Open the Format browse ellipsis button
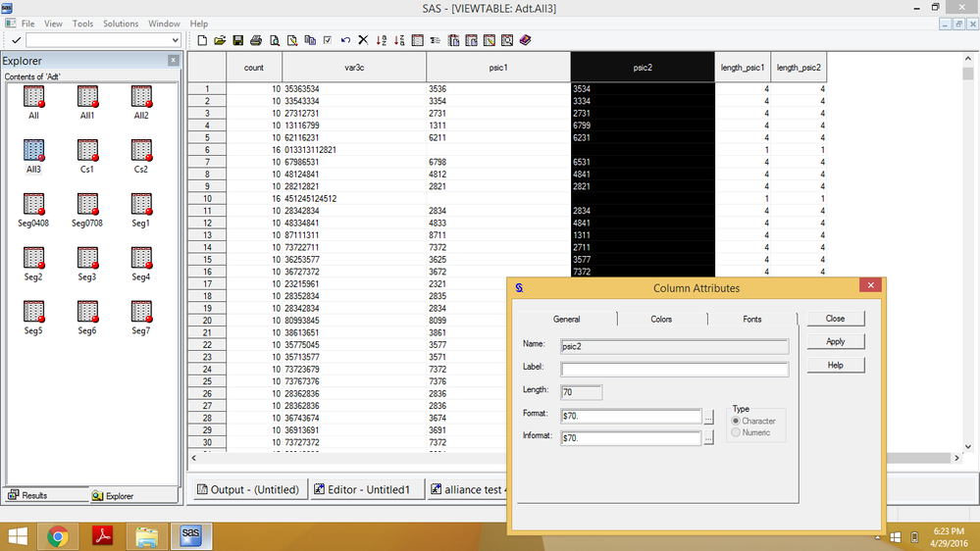The width and height of the screenshot is (980, 551). (710, 417)
